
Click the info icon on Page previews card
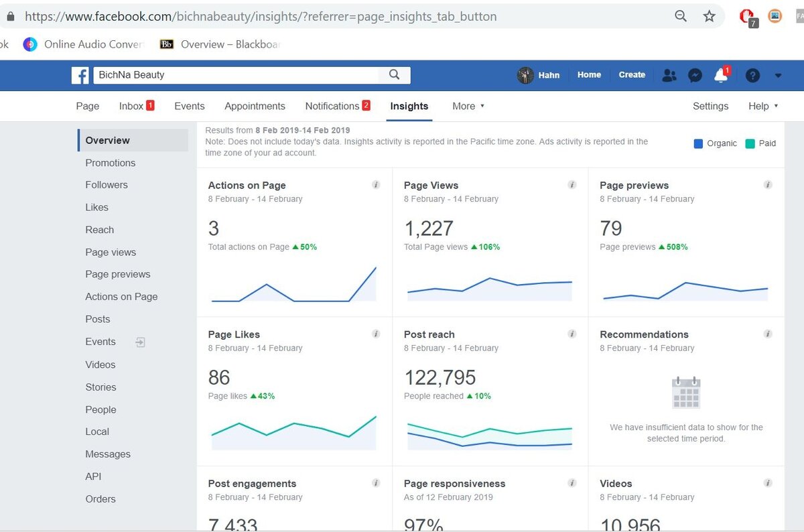pyautogui.click(x=768, y=185)
